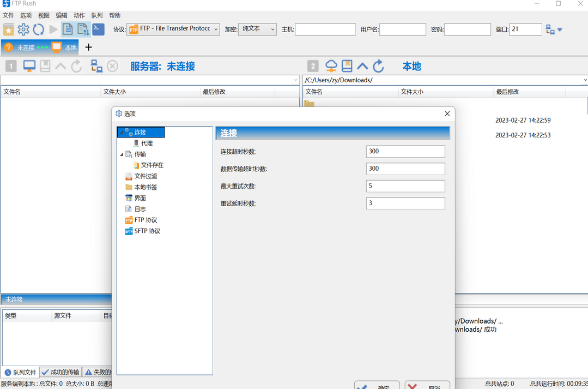Collapse the 传输 tree node

(x=122, y=154)
